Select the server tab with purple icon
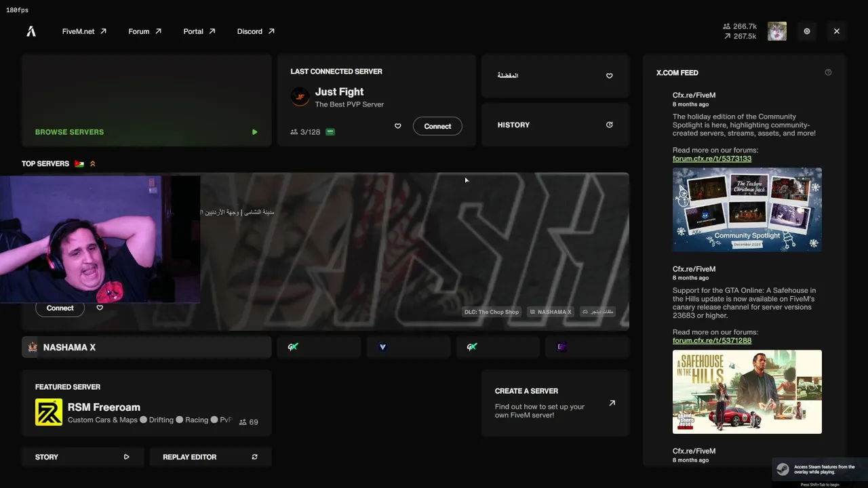This screenshot has height=488, width=868. (587, 347)
